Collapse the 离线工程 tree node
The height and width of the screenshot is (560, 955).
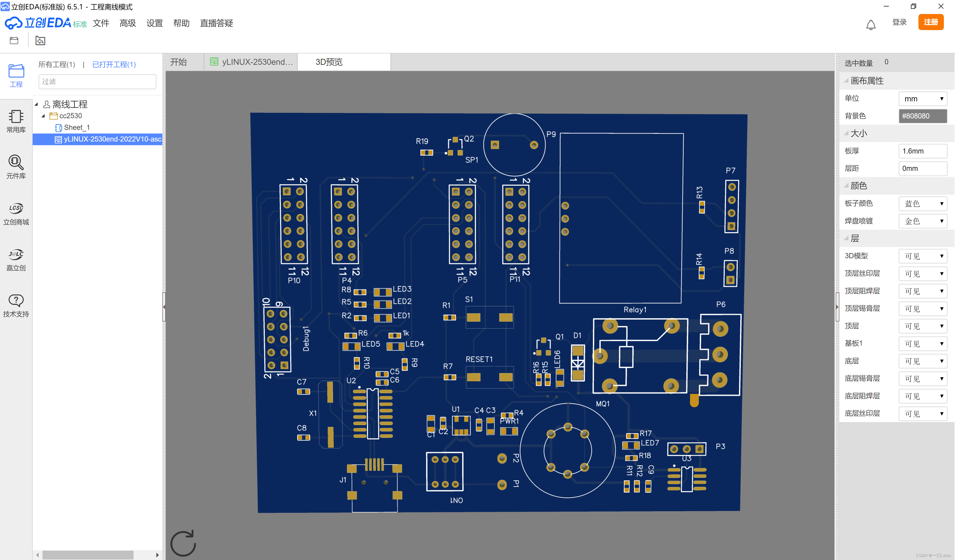36,104
